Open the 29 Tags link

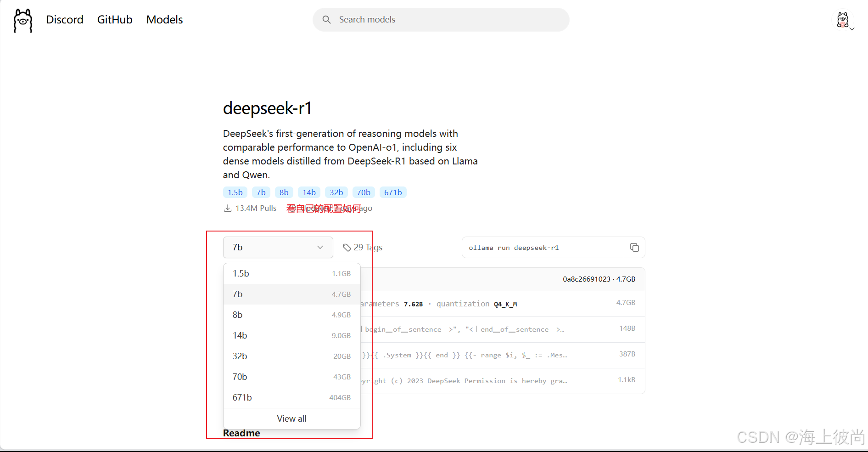pos(367,247)
